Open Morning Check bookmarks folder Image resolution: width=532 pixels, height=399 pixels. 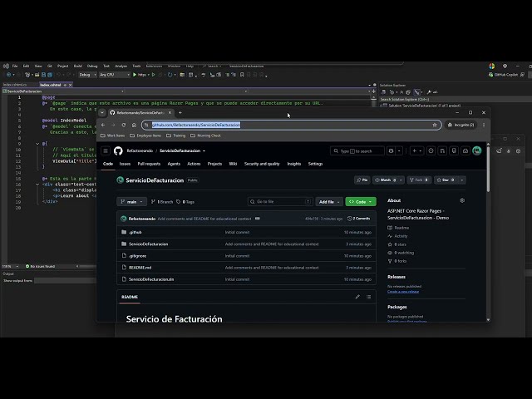tap(205, 135)
